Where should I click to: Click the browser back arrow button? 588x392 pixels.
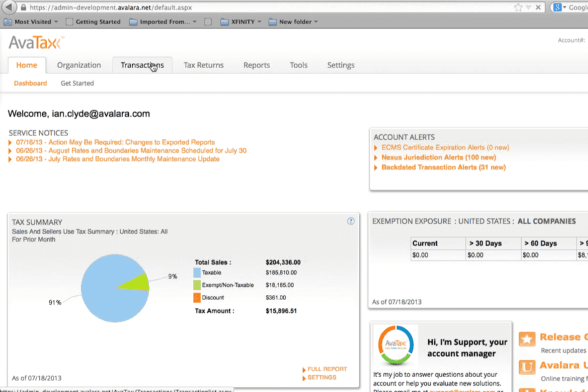tap(9, 7)
